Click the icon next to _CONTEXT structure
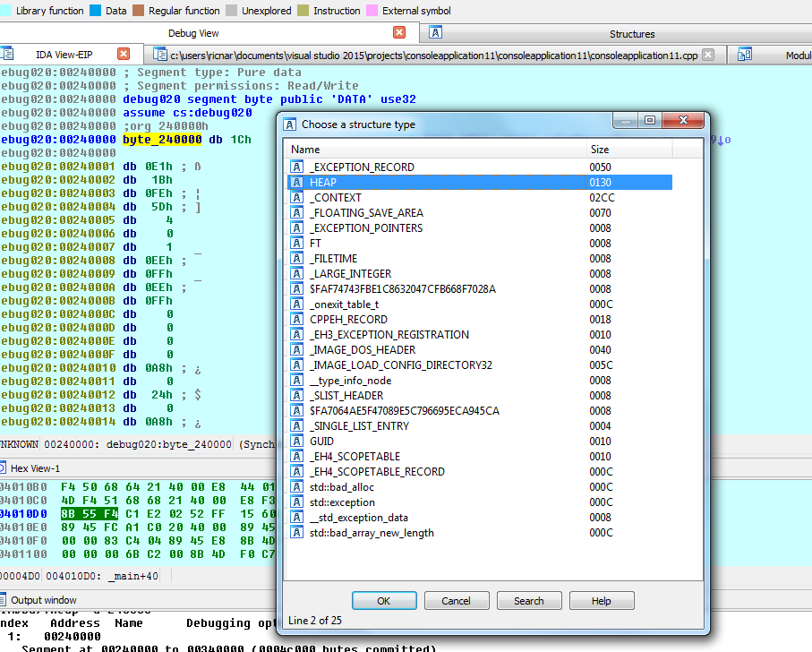The height and width of the screenshot is (652, 812). point(297,198)
